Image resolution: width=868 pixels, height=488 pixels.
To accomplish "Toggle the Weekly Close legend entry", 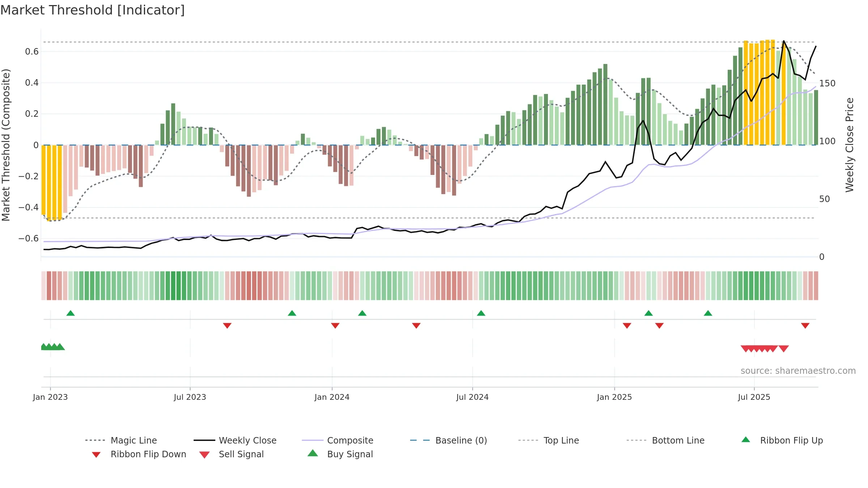I will pyautogui.click(x=235, y=440).
